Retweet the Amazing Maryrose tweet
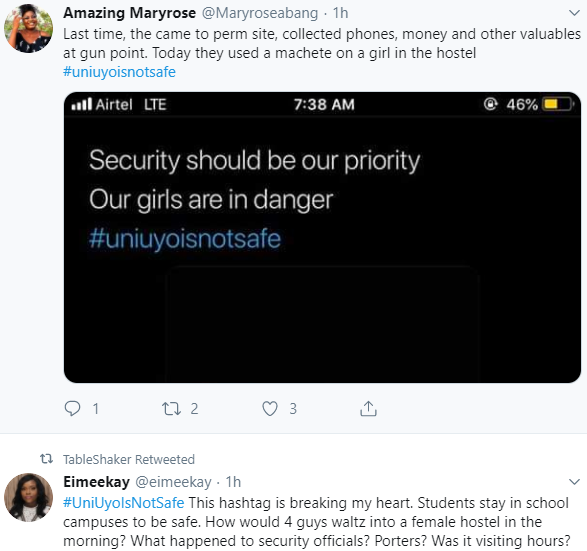Screen dimensions: 587x551 (x=171, y=408)
